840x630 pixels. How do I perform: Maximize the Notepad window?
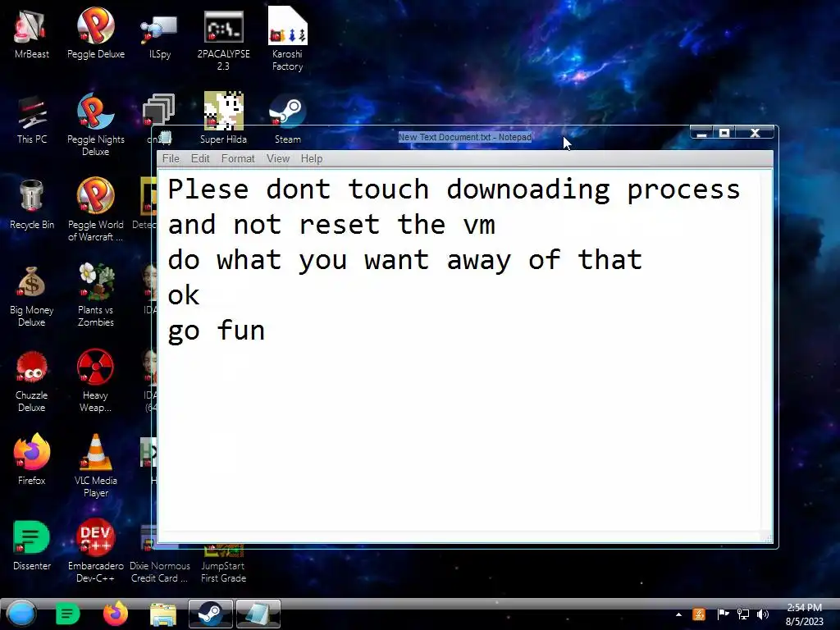pyautogui.click(x=724, y=132)
